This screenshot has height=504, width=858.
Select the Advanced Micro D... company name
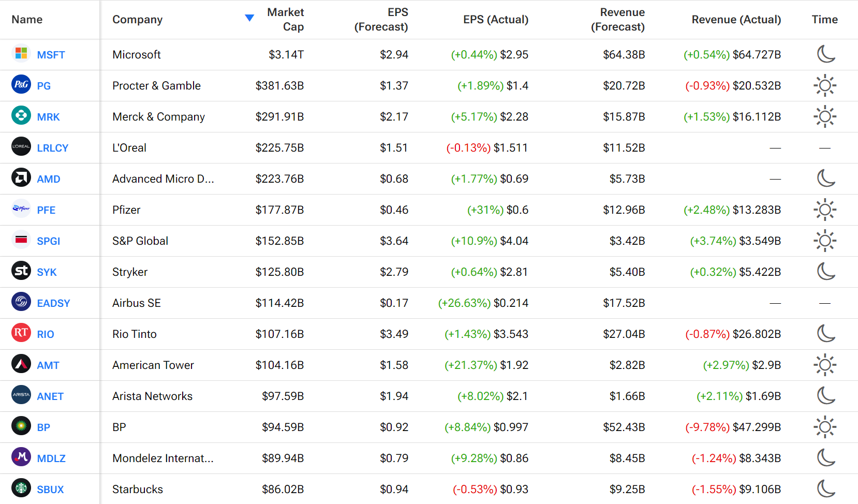point(163,179)
